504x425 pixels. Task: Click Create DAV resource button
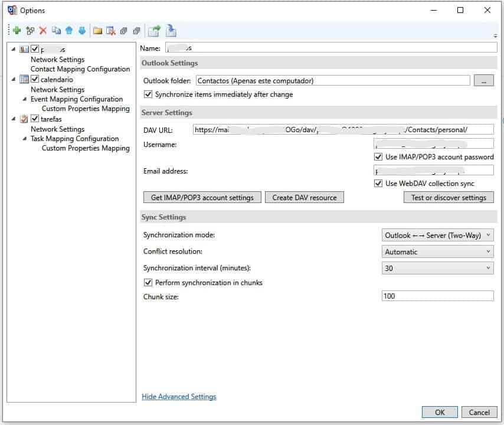point(305,197)
